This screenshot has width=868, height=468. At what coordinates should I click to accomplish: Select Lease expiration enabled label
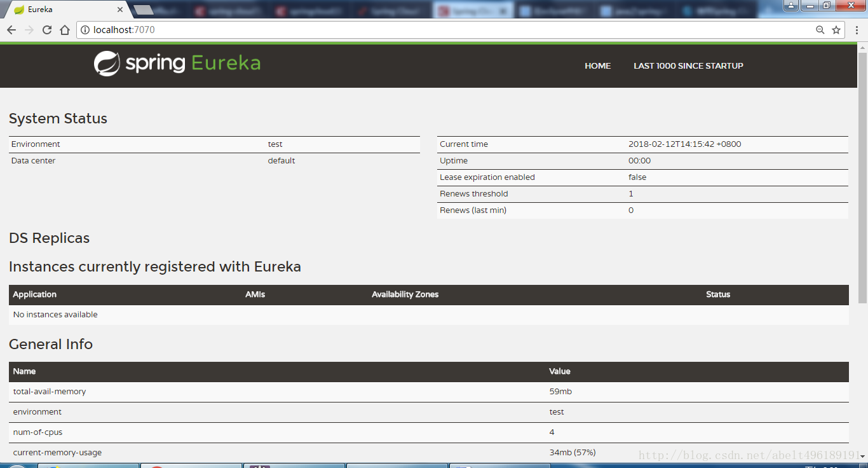point(487,177)
